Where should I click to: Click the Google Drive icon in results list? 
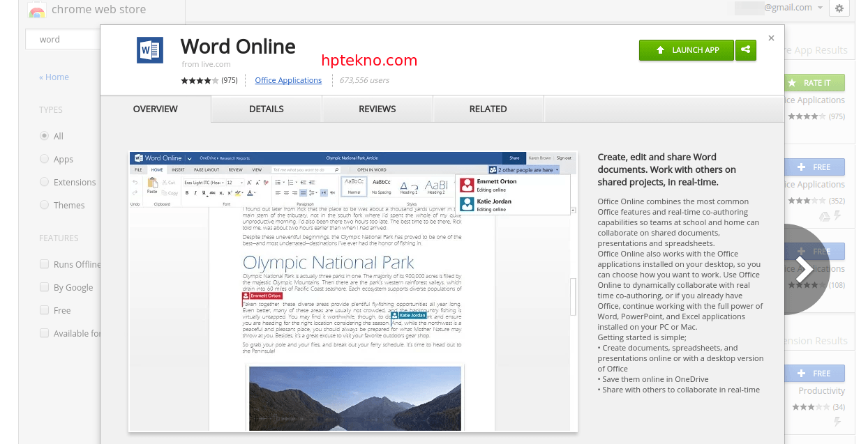pyautogui.click(x=824, y=217)
